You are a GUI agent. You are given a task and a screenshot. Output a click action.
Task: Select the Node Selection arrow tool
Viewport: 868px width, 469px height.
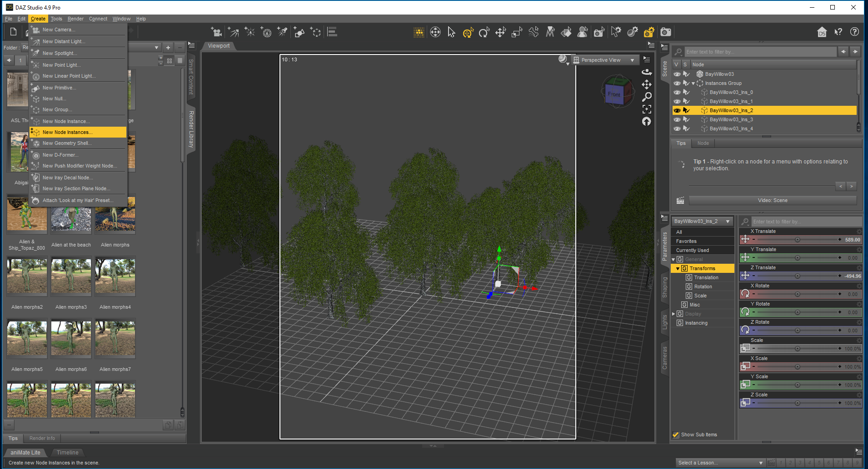click(451, 32)
